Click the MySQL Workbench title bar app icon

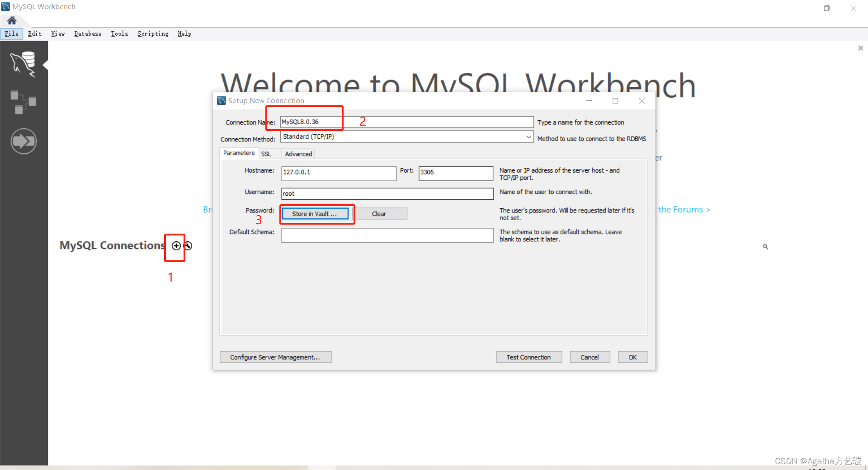pos(5,6)
